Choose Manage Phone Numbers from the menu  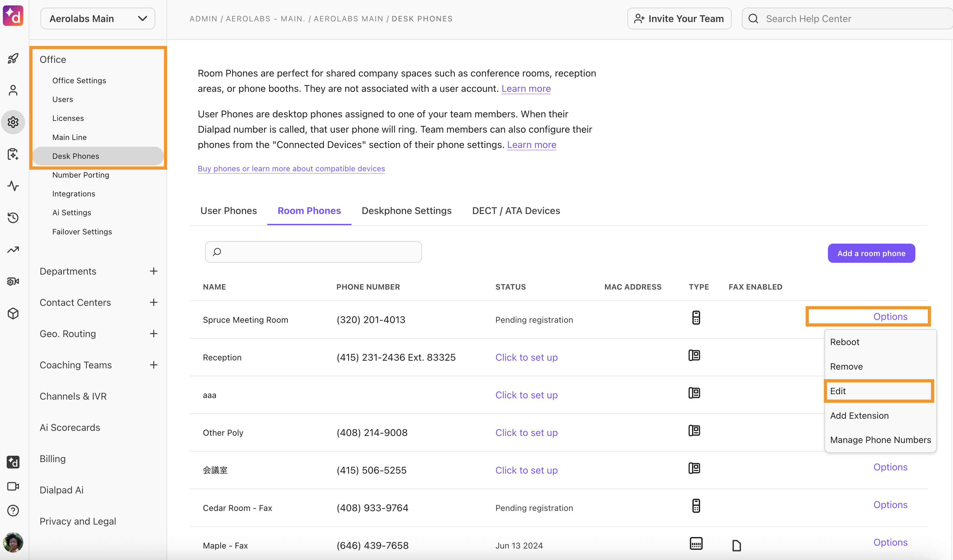pos(880,440)
